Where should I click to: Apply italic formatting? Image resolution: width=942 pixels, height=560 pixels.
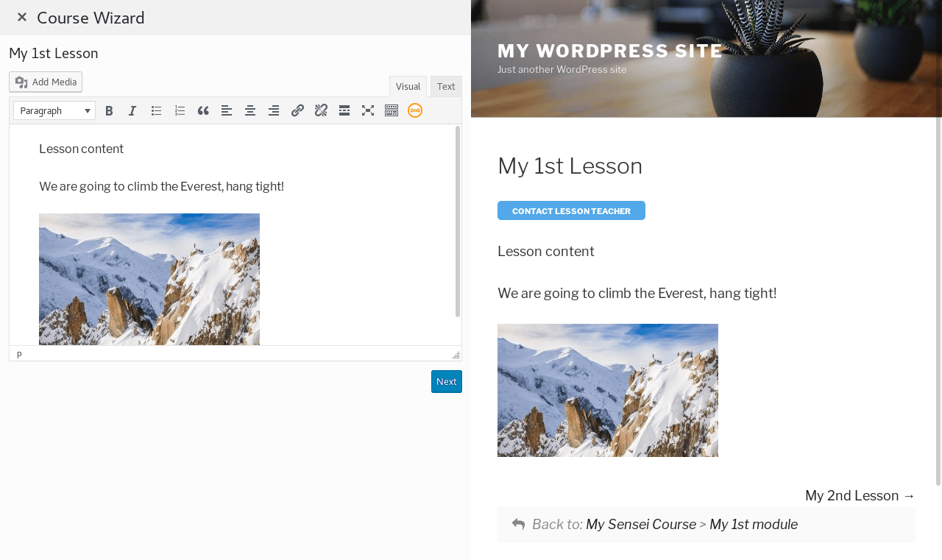pyautogui.click(x=132, y=111)
